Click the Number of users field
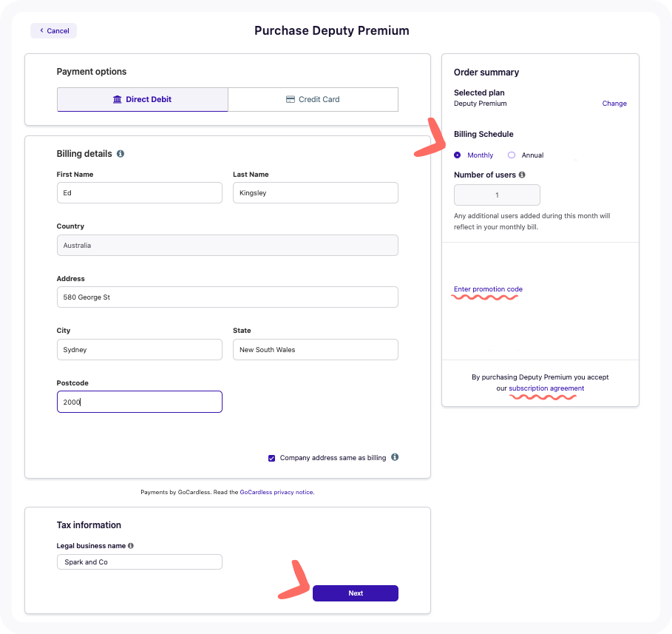 (x=497, y=195)
